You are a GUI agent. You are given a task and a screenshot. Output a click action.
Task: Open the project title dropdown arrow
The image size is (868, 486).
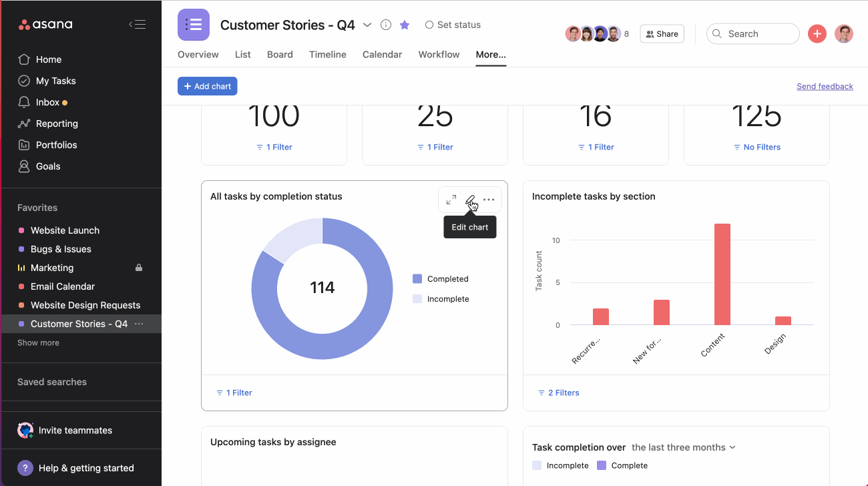367,25
